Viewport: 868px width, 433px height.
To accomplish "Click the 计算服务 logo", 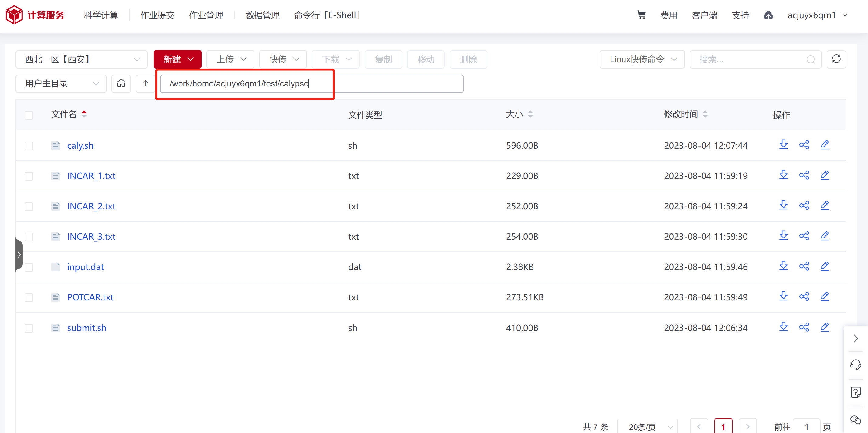I will click(x=35, y=15).
